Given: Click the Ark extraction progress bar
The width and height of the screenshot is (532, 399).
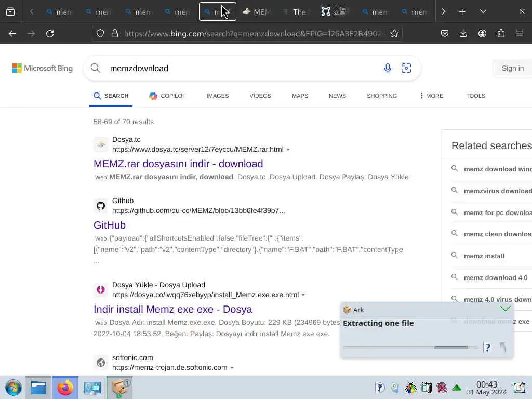Looking at the screenshot, I should click(x=410, y=348).
